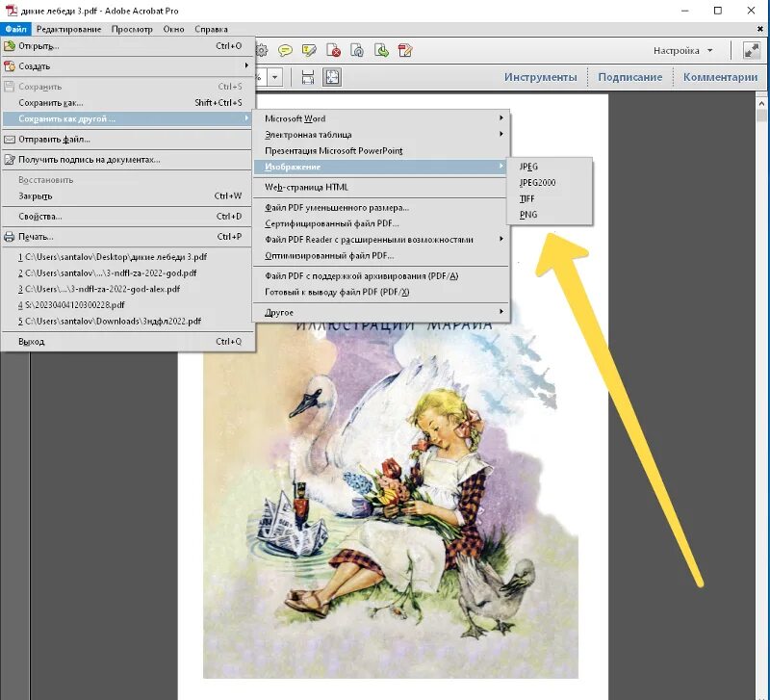Viewport: 770px width, 700px height.
Task: Select Сохранить как другой menu item
Action: [x=128, y=118]
